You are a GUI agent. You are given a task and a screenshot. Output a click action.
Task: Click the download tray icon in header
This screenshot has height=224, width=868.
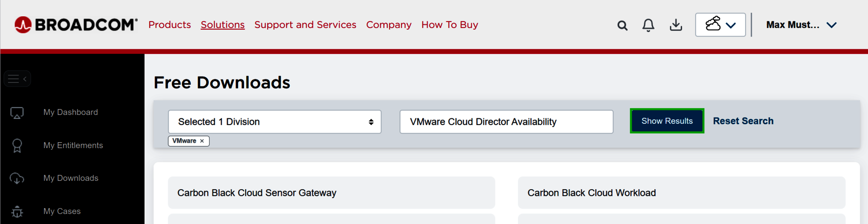[x=675, y=25]
